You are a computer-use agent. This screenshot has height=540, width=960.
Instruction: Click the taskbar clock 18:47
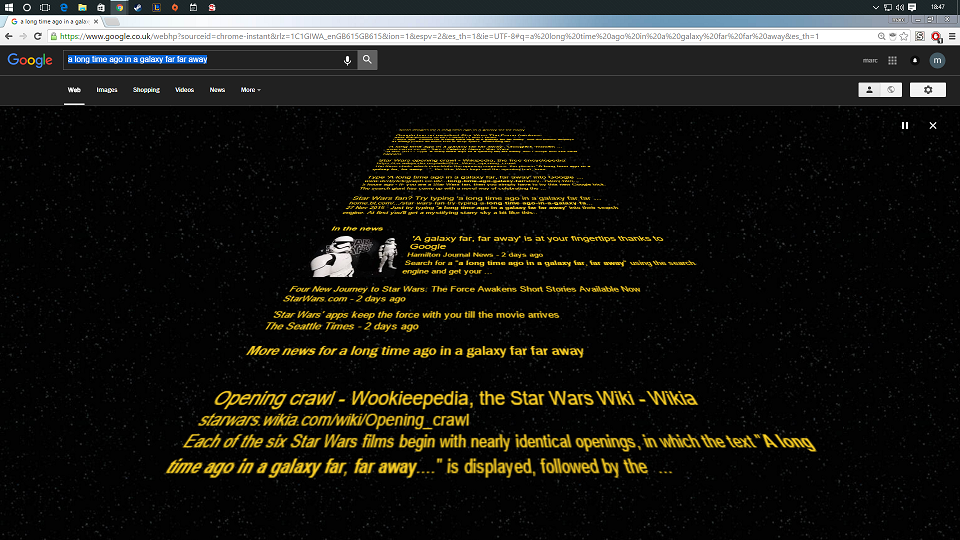pos(937,7)
